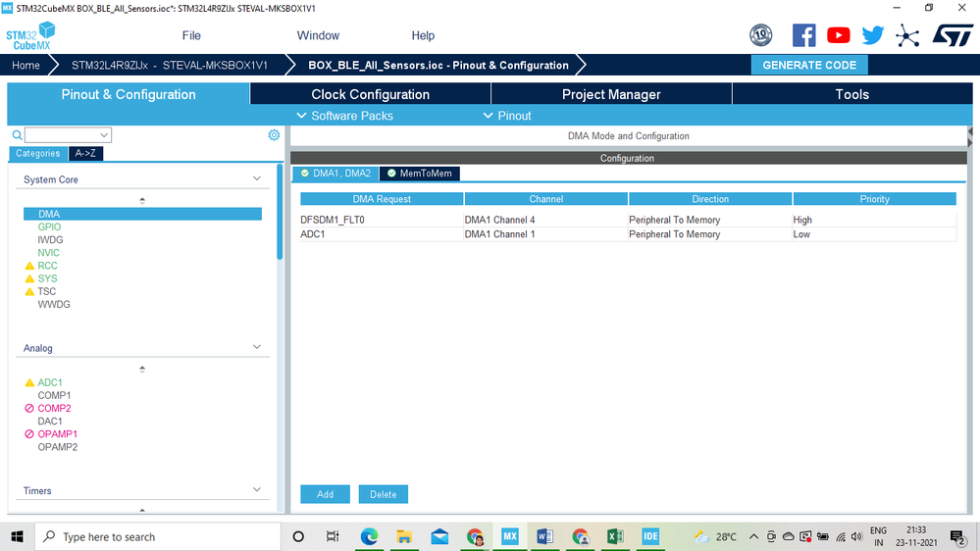This screenshot has height=551, width=980.
Task: Click the warning triangle beside ADC1
Action: [x=29, y=382]
